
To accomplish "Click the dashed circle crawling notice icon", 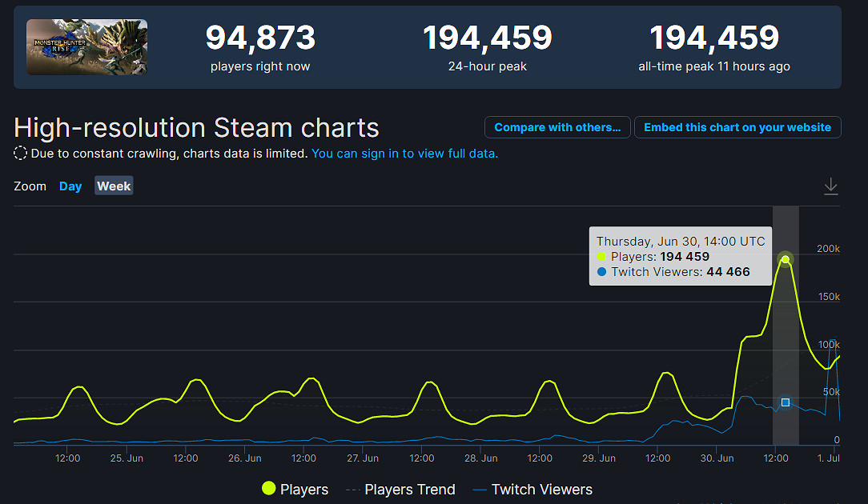I will tap(21, 153).
